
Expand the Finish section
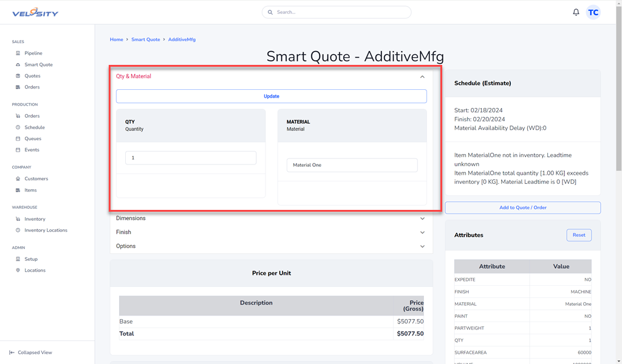click(422, 232)
